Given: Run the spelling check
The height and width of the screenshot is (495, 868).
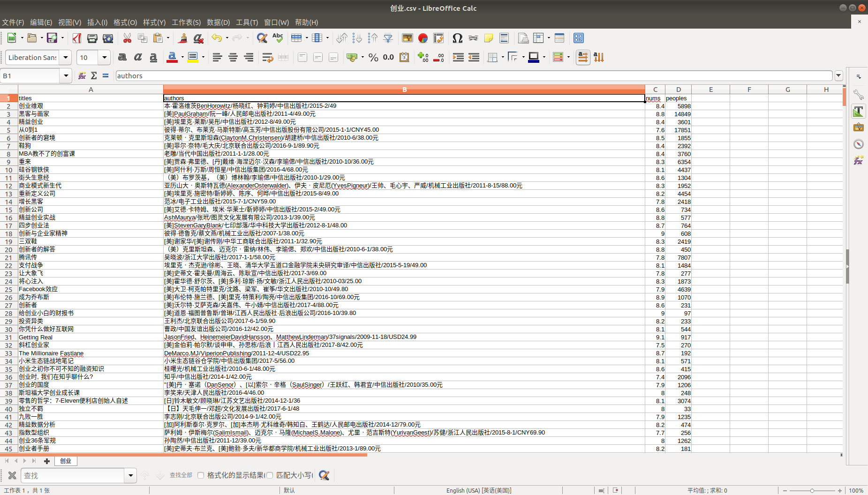Looking at the screenshot, I should point(278,38).
